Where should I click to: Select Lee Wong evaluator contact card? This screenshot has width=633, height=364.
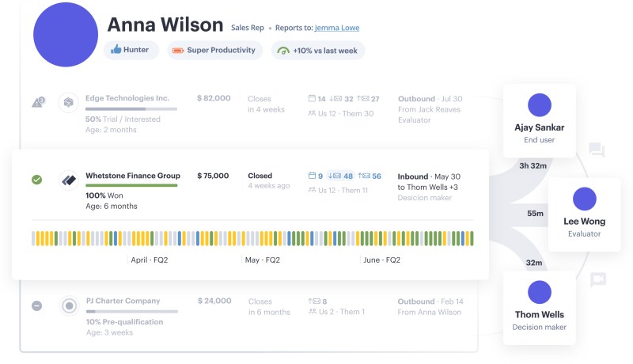(584, 214)
